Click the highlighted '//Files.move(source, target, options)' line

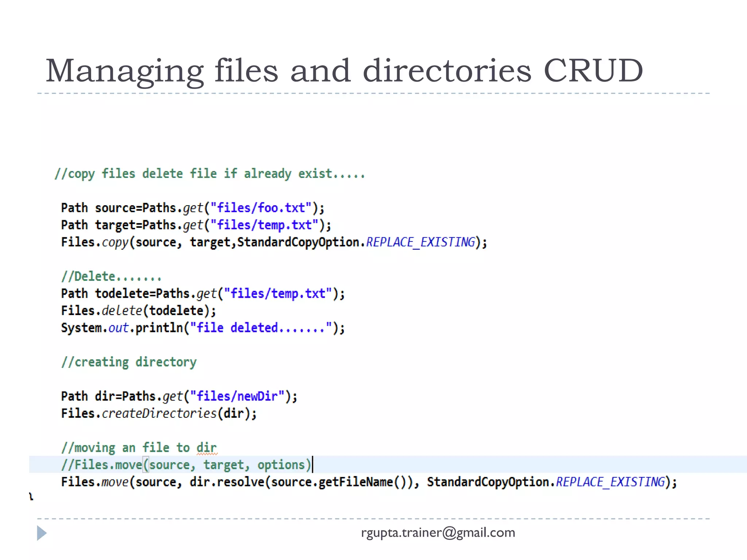[186, 465]
